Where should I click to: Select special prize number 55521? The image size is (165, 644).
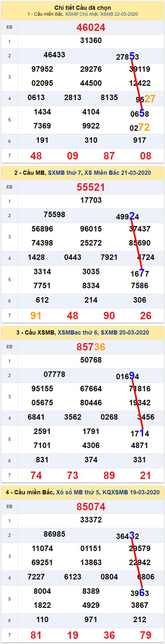pos(91,187)
